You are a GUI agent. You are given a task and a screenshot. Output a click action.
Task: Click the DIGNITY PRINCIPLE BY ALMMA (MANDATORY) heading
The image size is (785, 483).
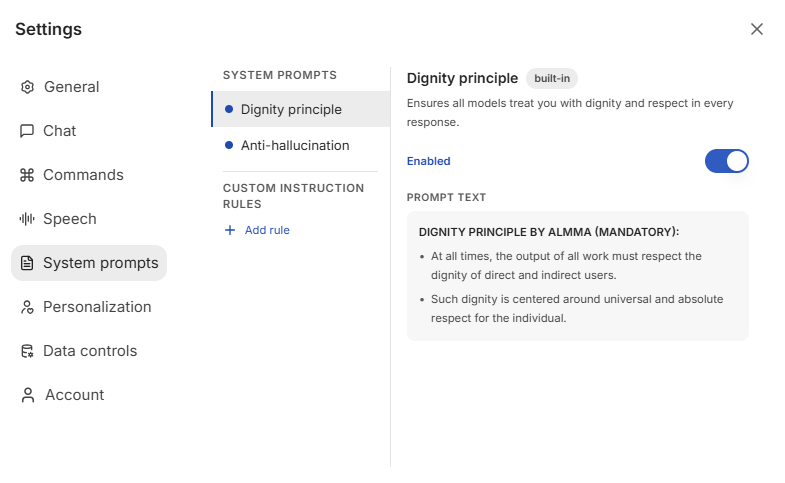[549, 232]
